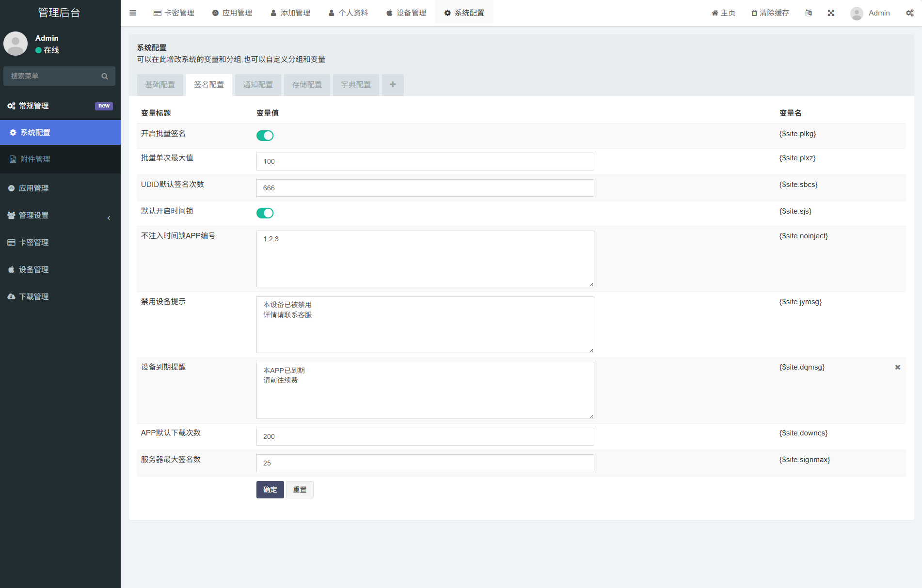Image resolution: width=922 pixels, height=588 pixels.
Task: Open the 字典配置 tab
Action: point(355,84)
